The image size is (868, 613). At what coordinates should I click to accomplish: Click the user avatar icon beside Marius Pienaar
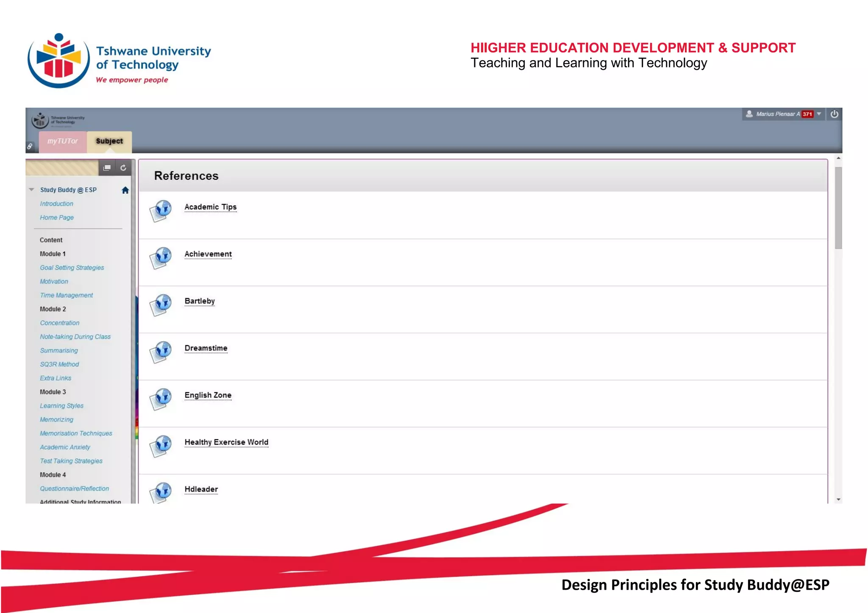(749, 114)
